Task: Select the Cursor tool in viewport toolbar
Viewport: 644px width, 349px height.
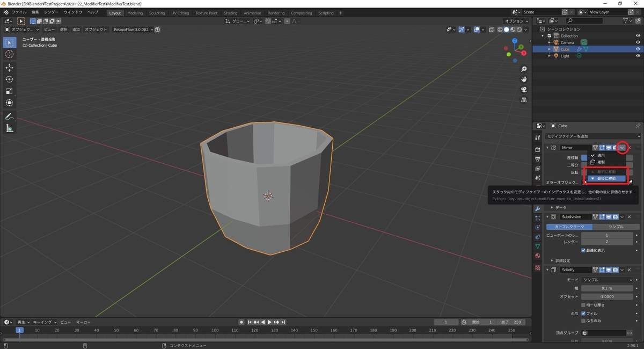Action: 9,54
